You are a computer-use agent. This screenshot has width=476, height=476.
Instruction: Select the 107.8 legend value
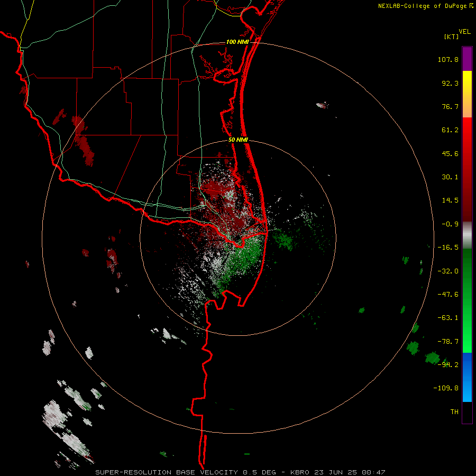point(448,59)
